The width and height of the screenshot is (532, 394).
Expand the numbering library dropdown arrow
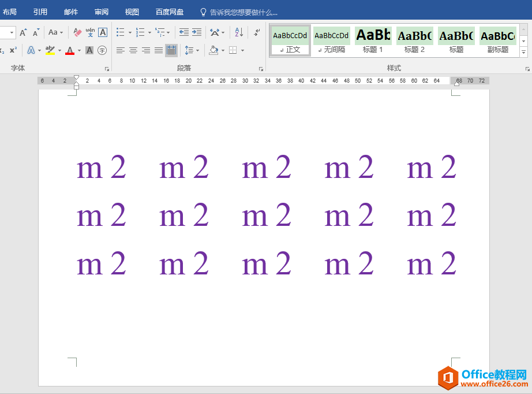[149, 32]
